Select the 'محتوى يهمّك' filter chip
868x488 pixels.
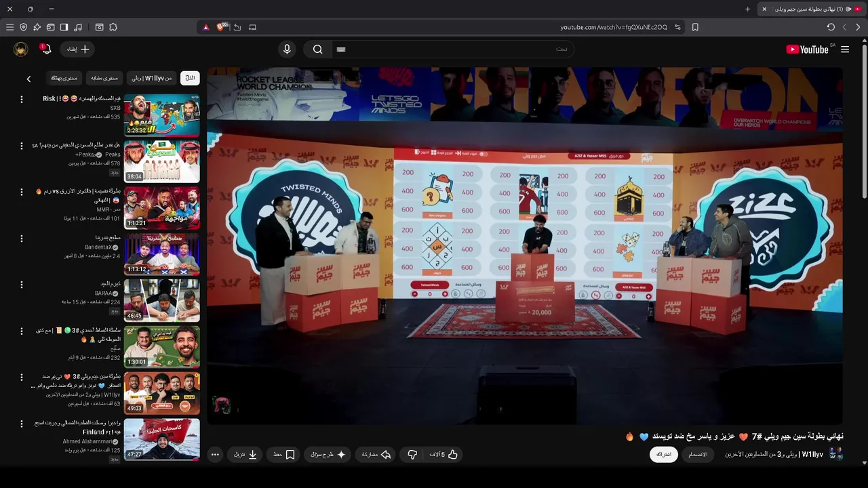pos(64,78)
